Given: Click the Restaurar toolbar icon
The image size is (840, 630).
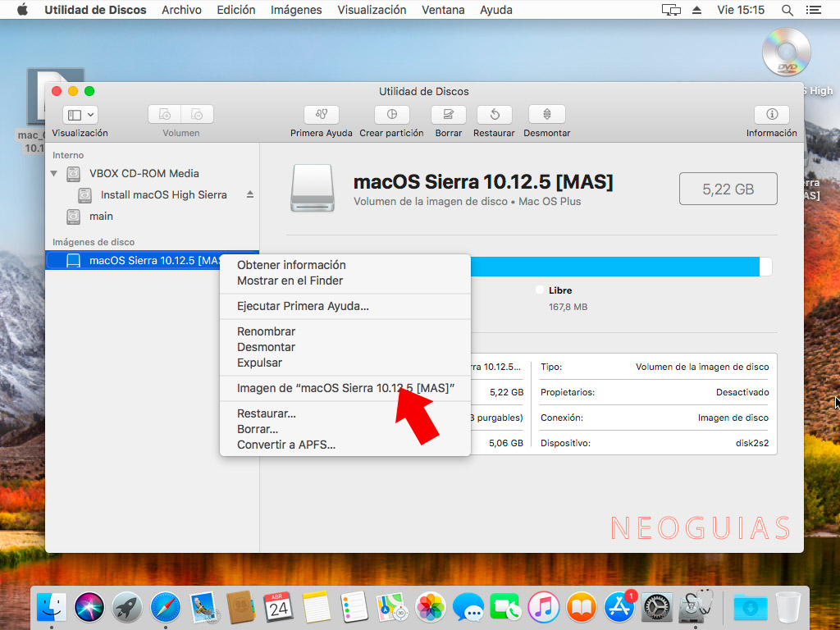Looking at the screenshot, I should (x=494, y=114).
